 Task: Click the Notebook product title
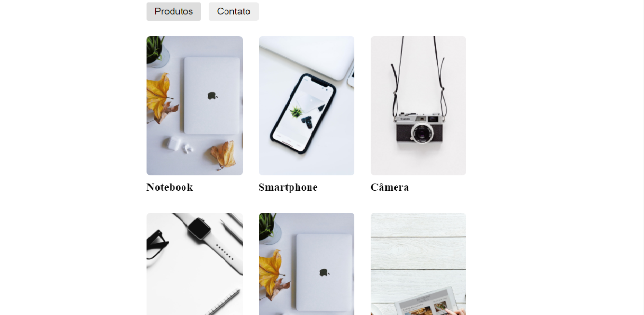[x=170, y=187]
